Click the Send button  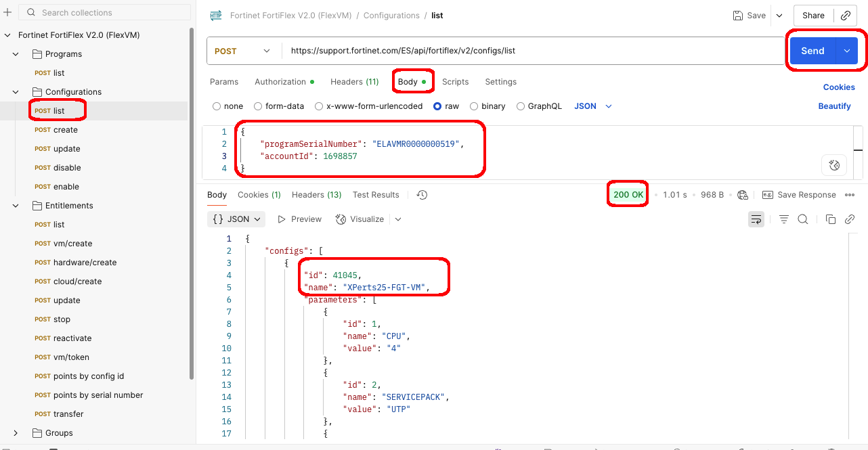813,51
